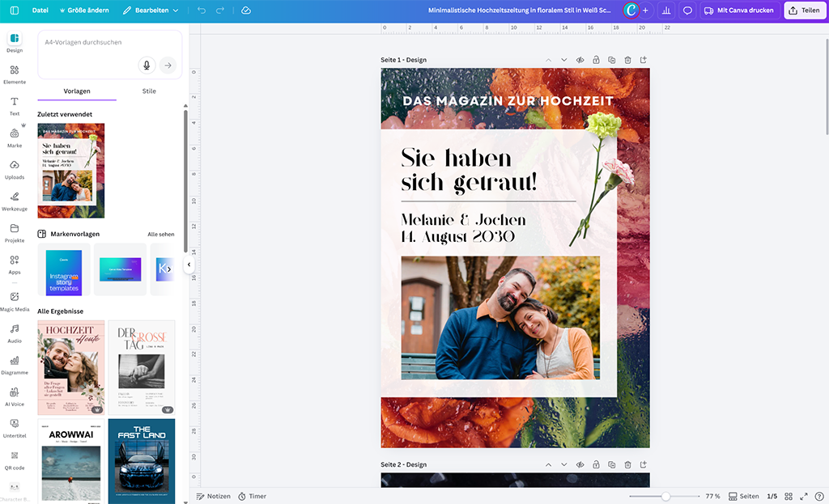The height and width of the screenshot is (504, 829).
Task: Click Mit Canva drucken button
Action: (738, 10)
